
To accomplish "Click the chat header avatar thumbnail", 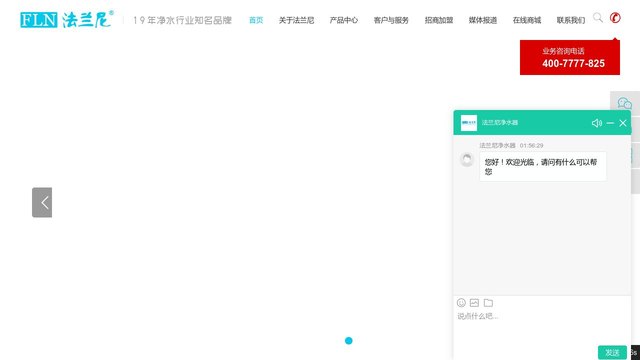I will click(x=469, y=122).
